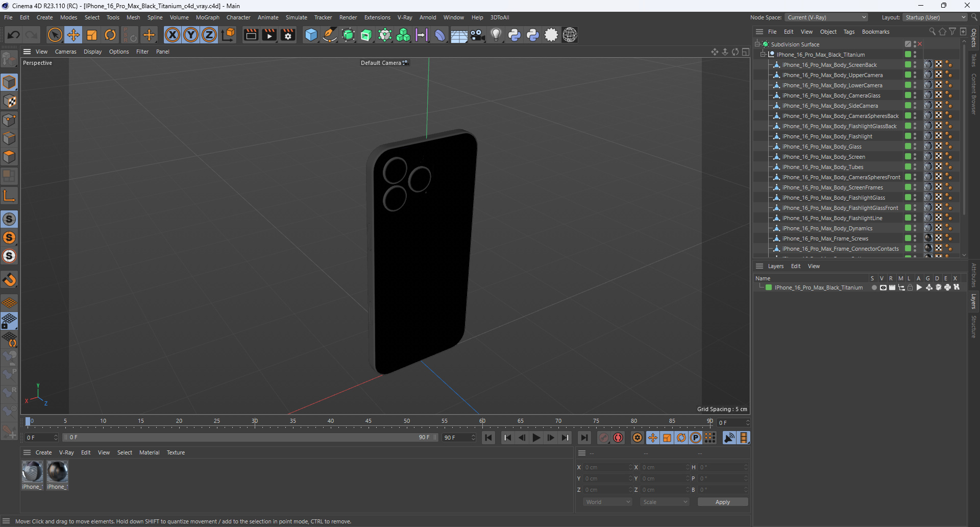This screenshot has height=527, width=980.
Task: Click the timeline range slider bar
Action: tap(250, 438)
